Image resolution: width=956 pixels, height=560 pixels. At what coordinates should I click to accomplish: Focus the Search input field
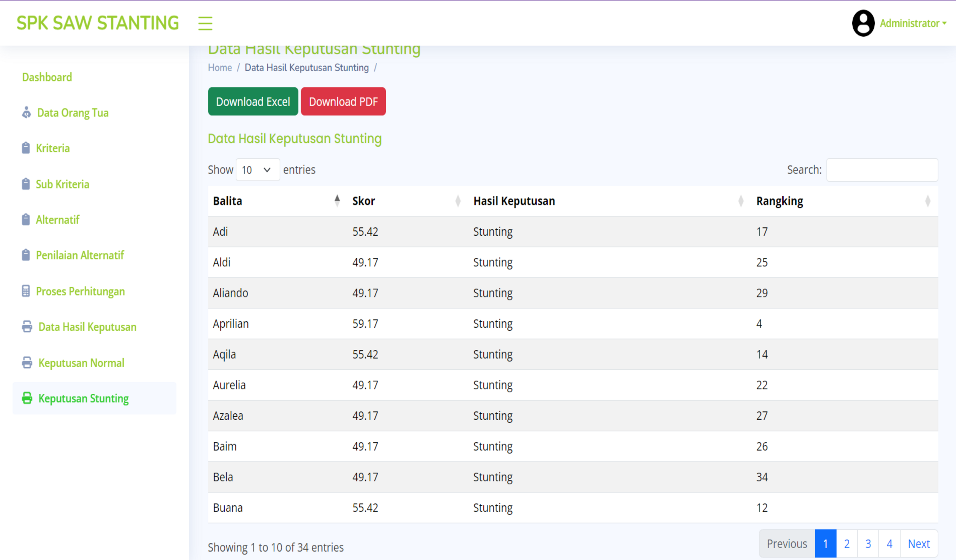(x=882, y=170)
